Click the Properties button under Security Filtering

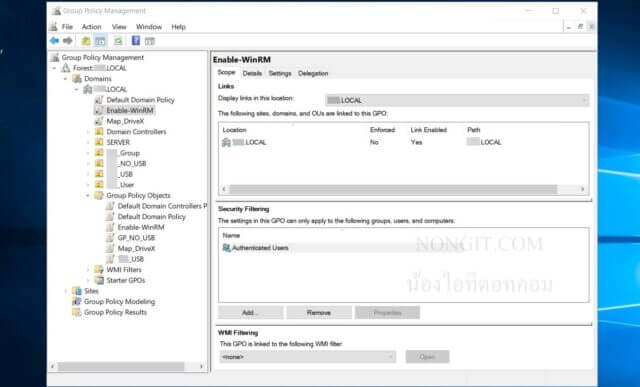tap(387, 313)
